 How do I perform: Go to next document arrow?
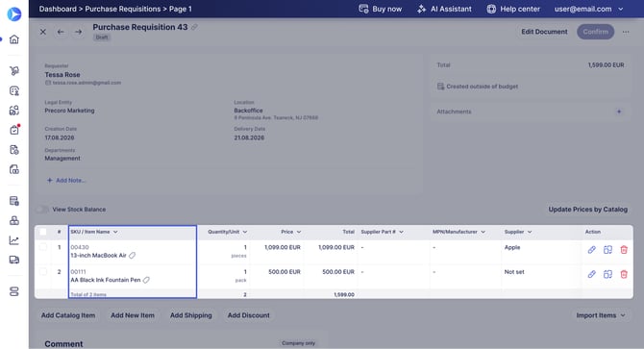coord(79,32)
